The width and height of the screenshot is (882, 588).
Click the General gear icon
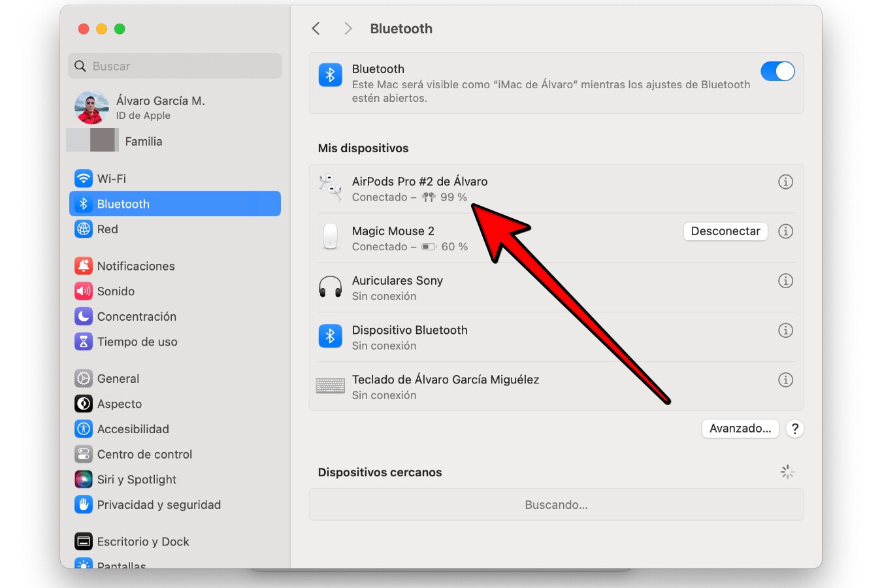(84, 379)
